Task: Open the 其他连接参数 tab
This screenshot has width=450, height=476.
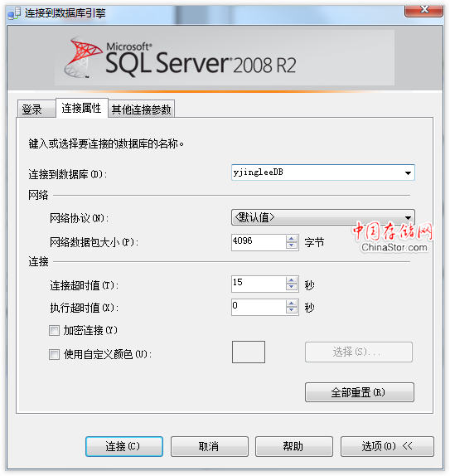Action: [x=142, y=109]
